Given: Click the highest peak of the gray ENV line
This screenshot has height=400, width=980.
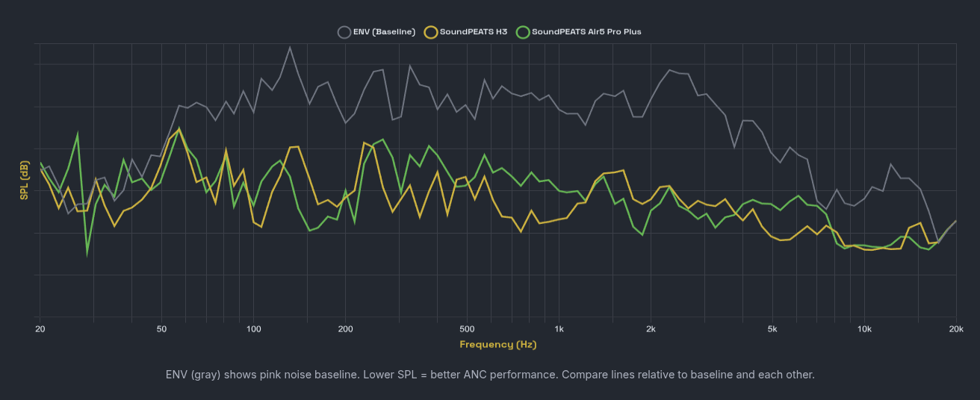Looking at the screenshot, I should [290, 48].
